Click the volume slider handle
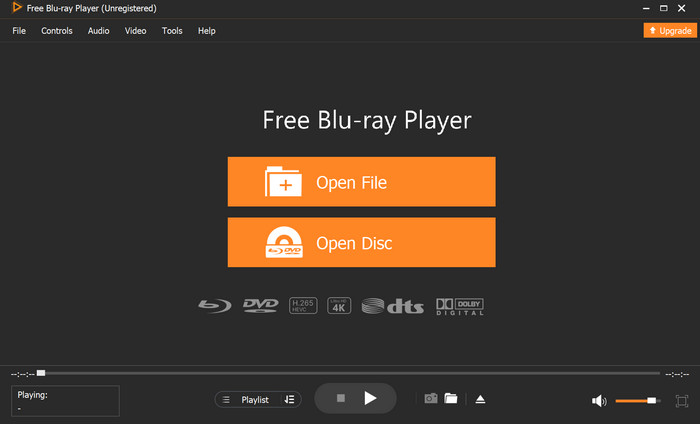Screen dimensions: 700x424 [x=652, y=401]
